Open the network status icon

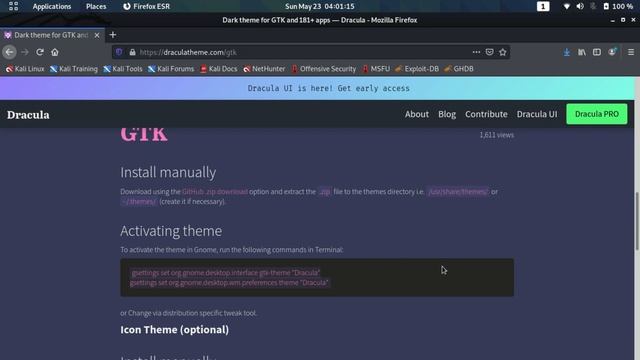click(x=567, y=7)
